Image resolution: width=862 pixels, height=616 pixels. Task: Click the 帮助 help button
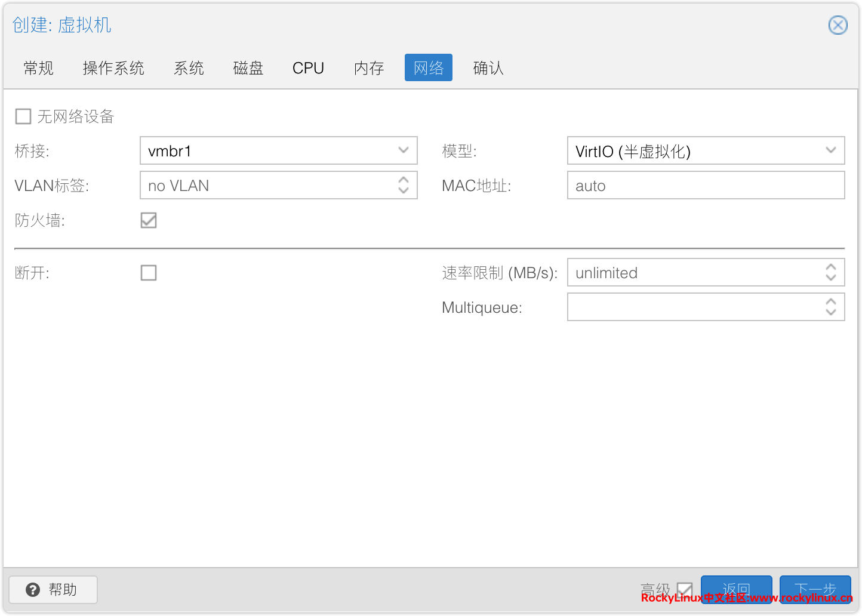click(x=53, y=590)
